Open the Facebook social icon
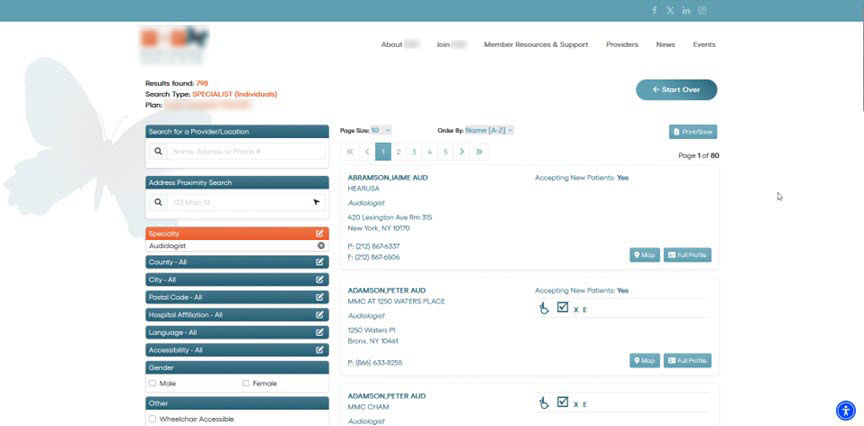864x426 pixels. (655, 10)
